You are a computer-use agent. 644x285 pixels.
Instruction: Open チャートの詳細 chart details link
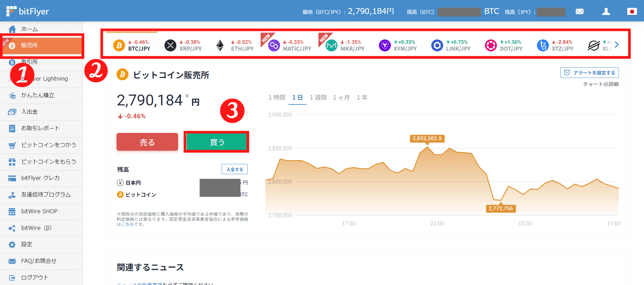(601, 84)
